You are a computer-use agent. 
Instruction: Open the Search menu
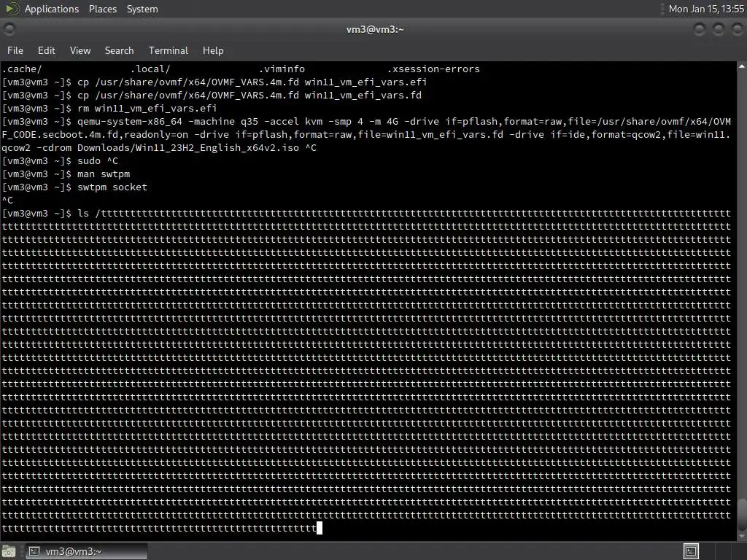click(119, 50)
